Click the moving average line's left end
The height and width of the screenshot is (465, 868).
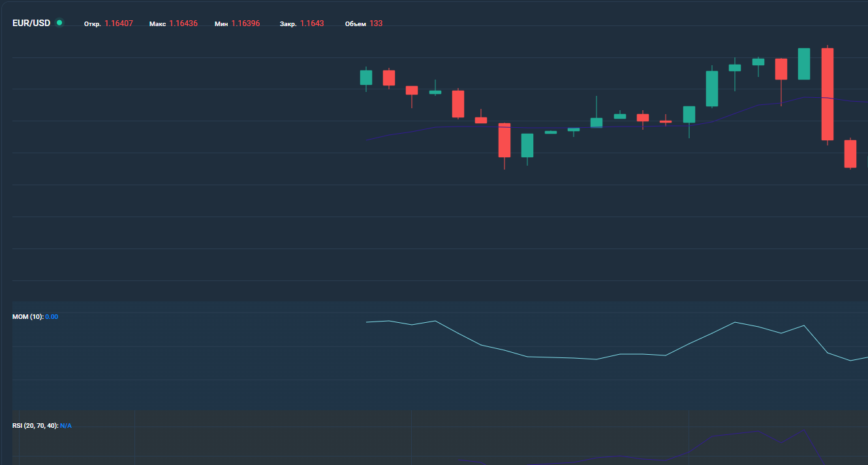[x=367, y=140]
